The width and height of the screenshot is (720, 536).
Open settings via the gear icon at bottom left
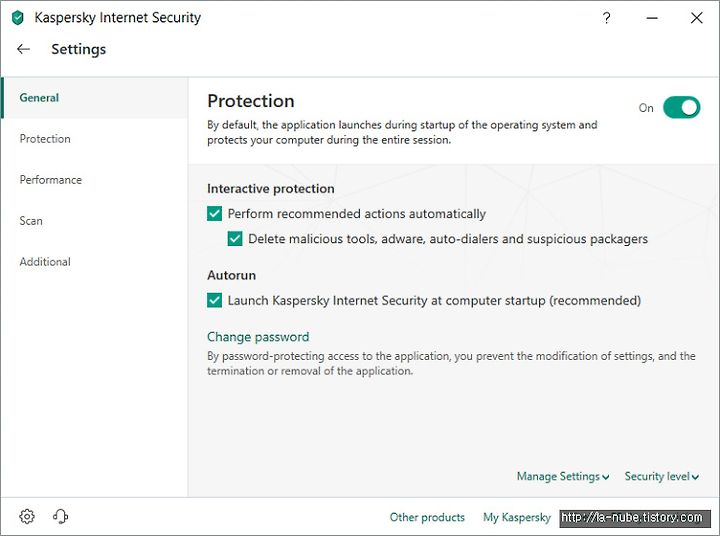[x=27, y=516]
